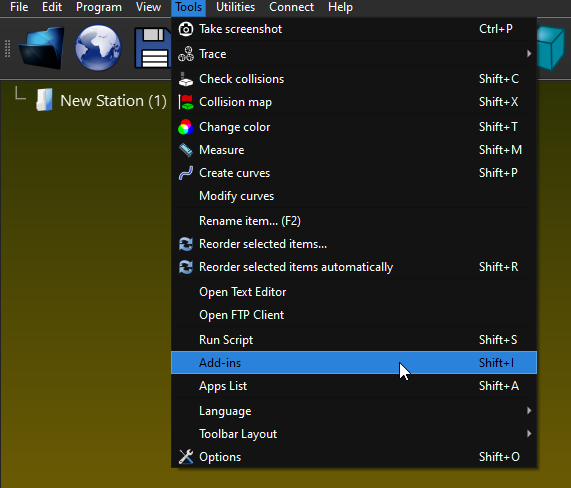Choose Open Text Editor entry
The width and height of the screenshot is (571, 488).
point(354,292)
